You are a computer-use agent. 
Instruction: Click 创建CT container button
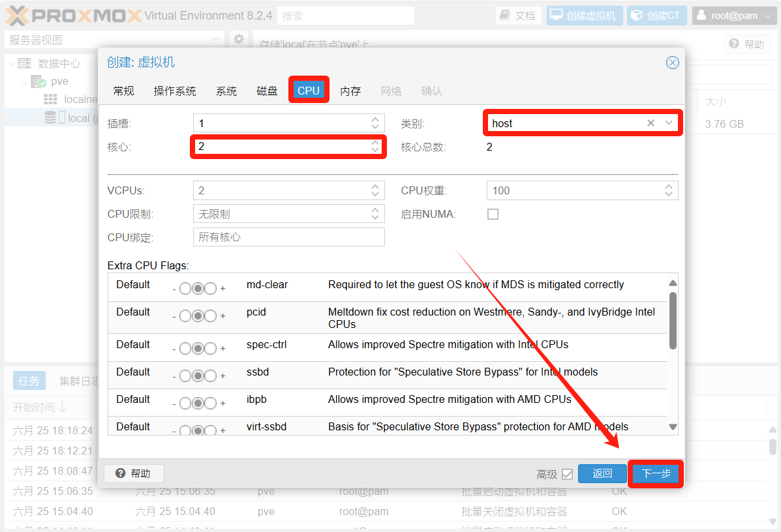(x=656, y=16)
